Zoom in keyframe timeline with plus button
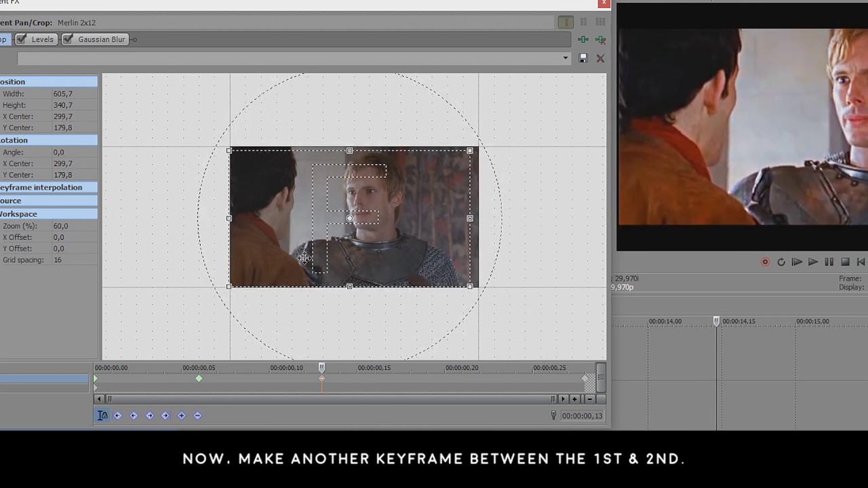 (574, 399)
